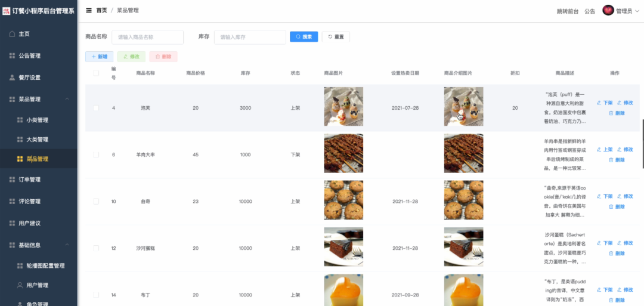
Task: Select the highlighted 菜品管理 submenu item
Action: click(x=39, y=159)
